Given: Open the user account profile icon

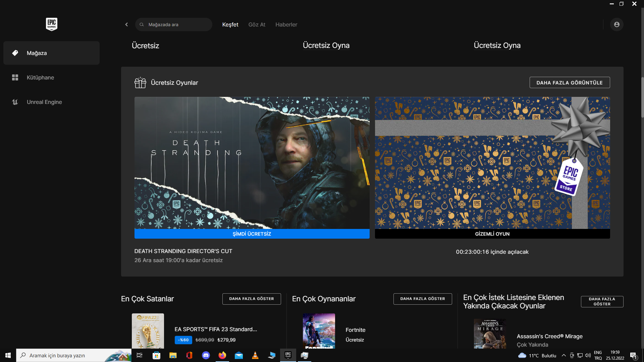Looking at the screenshot, I should pos(616,24).
